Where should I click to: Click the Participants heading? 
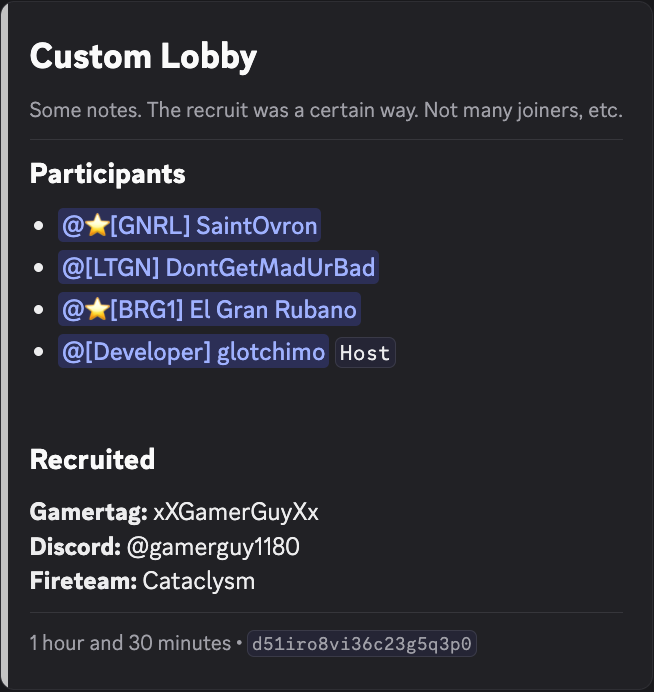click(x=107, y=173)
